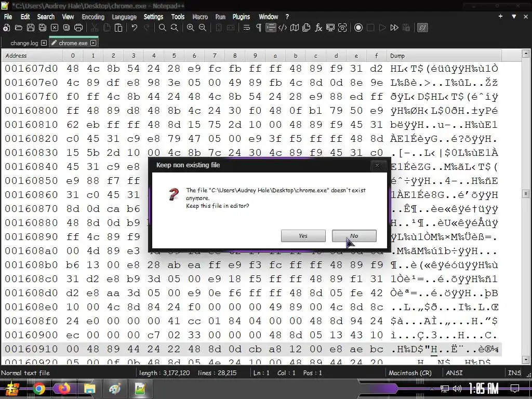Screen dimensions: 532x399
Task: Open the Language menu
Action: click(x=124, y=17)
